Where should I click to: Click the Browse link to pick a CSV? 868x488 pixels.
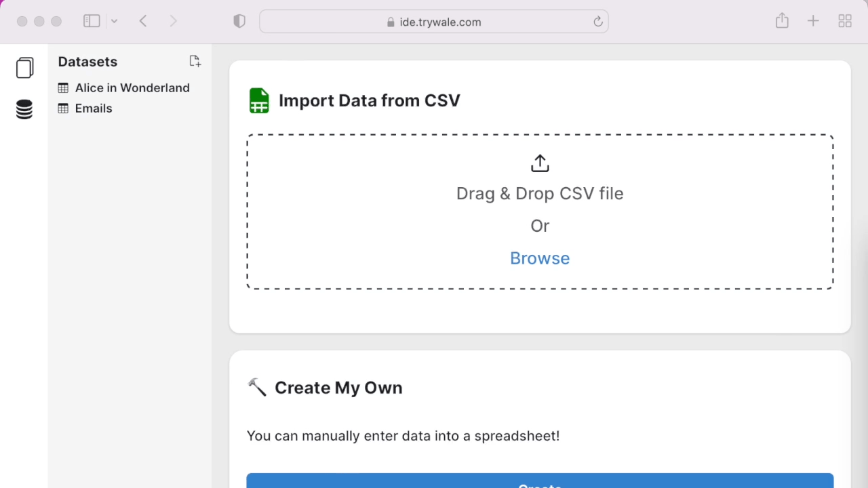tap(540, 258)
